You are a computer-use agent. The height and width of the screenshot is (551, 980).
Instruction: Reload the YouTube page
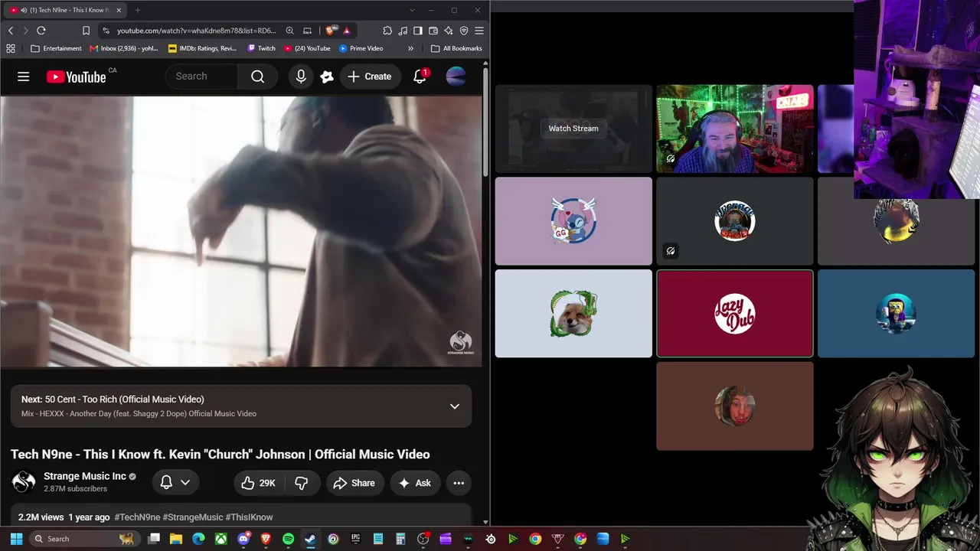point(41,31)
